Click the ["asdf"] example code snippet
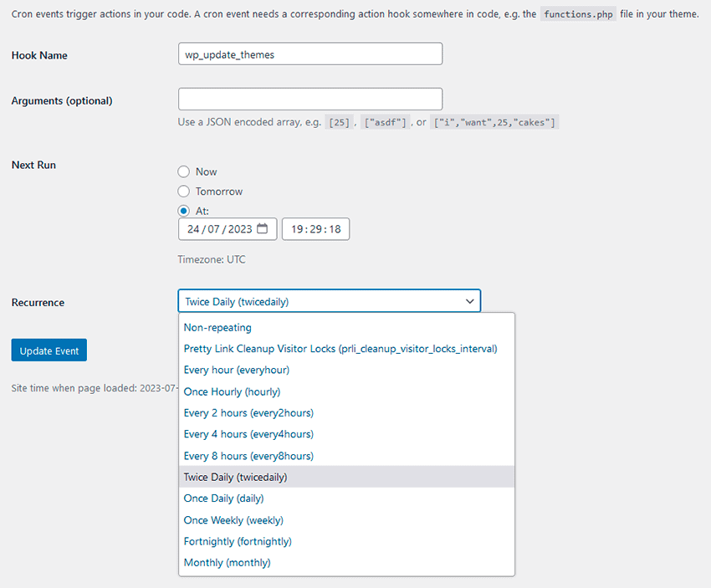This screenshot has height=588, width=711. 386,122
